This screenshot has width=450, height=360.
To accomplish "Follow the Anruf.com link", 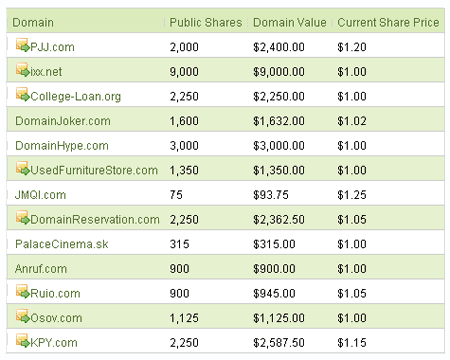I will [41, 269].
